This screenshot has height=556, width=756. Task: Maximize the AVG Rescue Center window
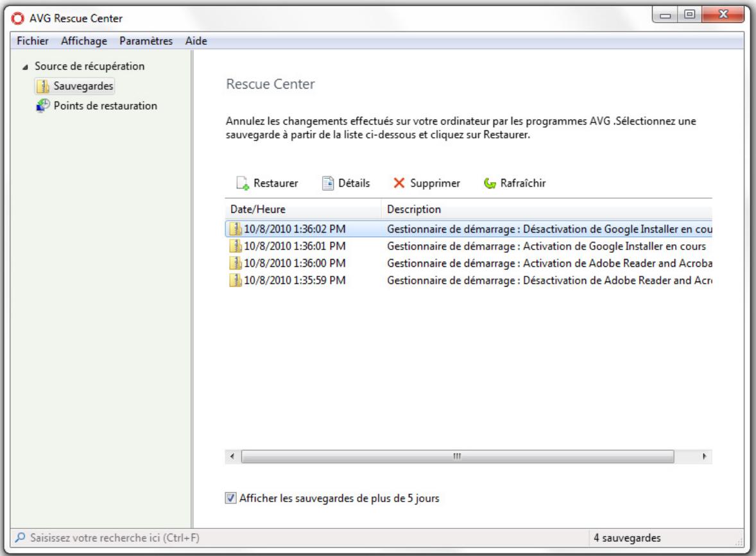click(x=689, y=15)
